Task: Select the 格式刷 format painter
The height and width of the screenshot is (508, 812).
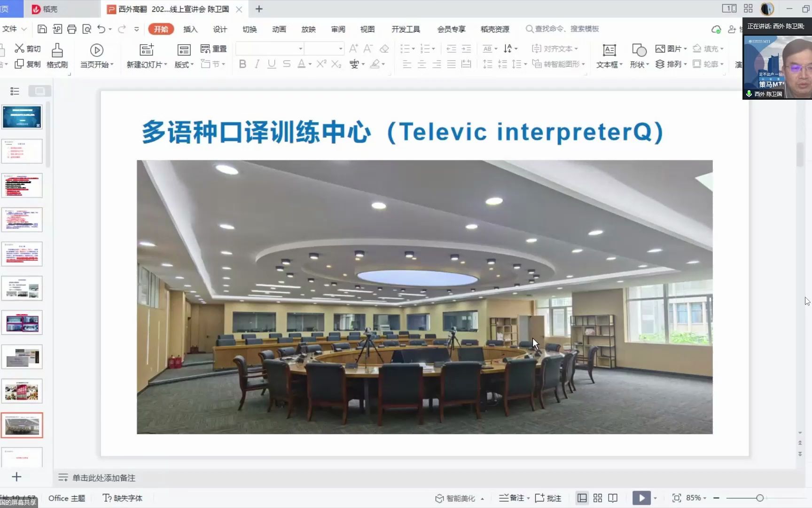Action: click(57, 56)
